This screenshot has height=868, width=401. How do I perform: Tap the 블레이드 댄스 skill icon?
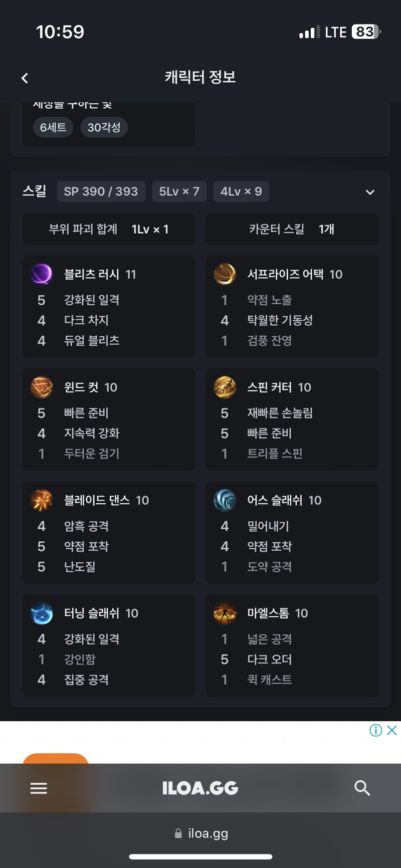point(42,500)
